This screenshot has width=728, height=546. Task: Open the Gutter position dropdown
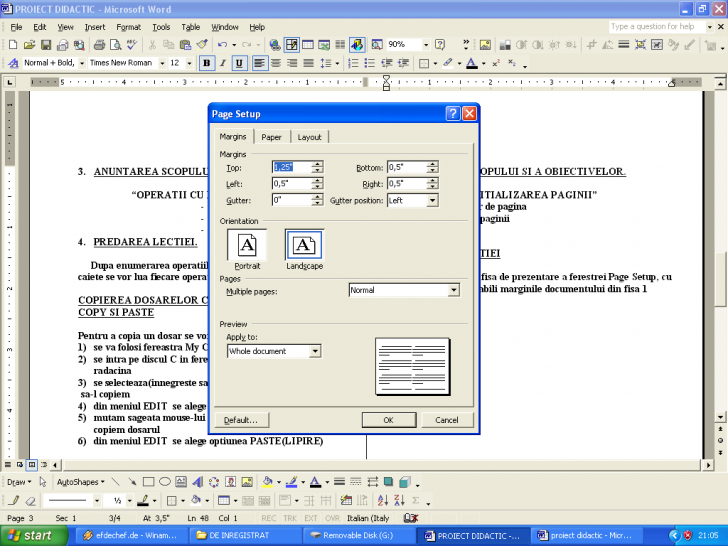(432, 200)
